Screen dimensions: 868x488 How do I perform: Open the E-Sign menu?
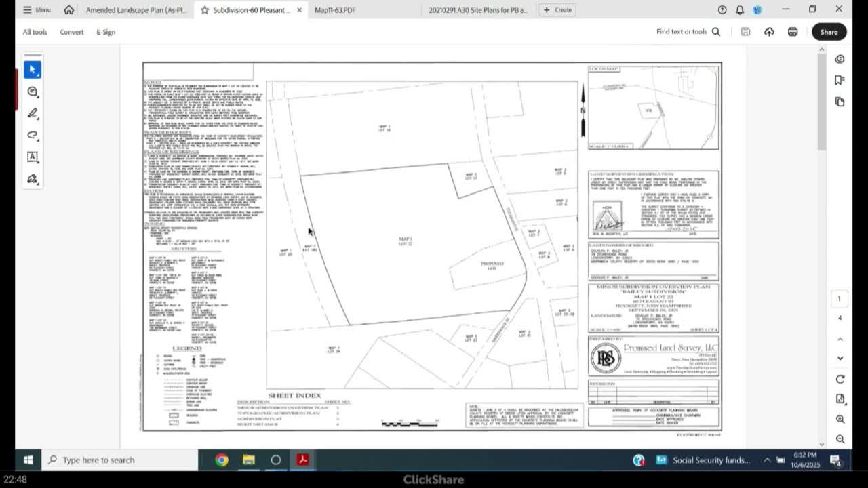[x=106, y=32]
